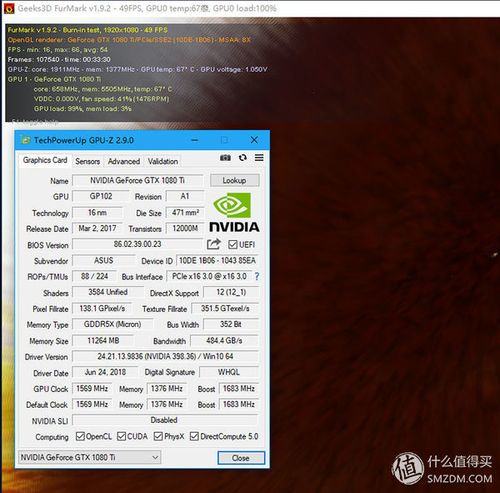The image size is (500, 493).
Task: Open the Validation tab
Action: [x=163, y=161]
